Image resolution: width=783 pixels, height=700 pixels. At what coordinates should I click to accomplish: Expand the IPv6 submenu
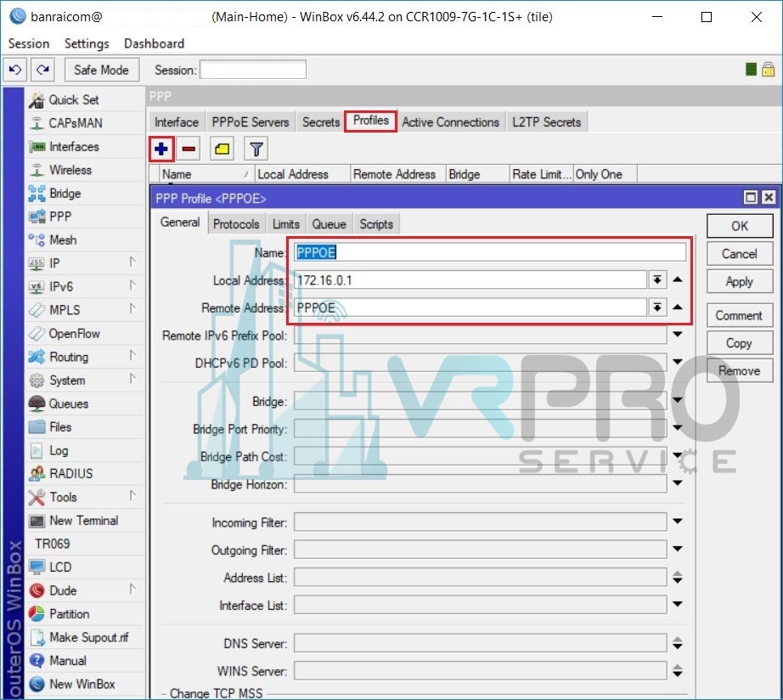[132, 285]
